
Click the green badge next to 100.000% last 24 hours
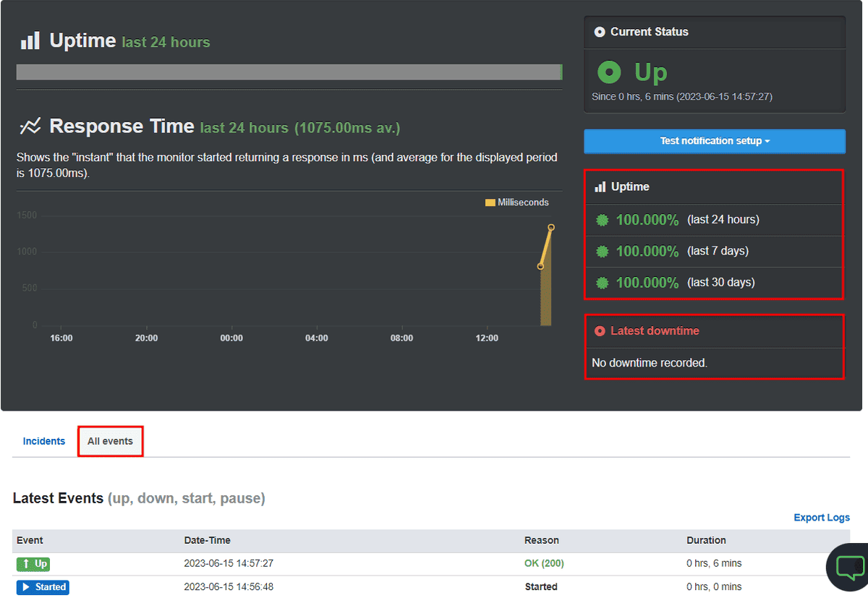click(x=603, y=219)
